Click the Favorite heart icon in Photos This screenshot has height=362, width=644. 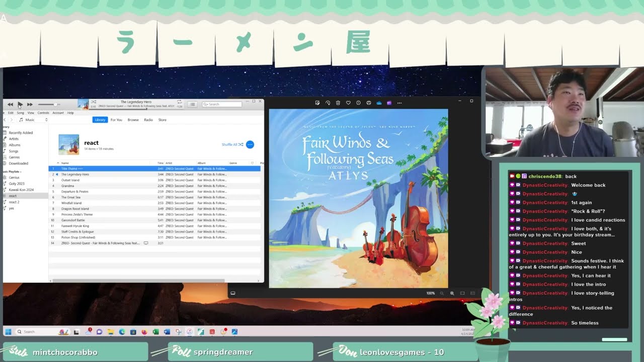348,103
